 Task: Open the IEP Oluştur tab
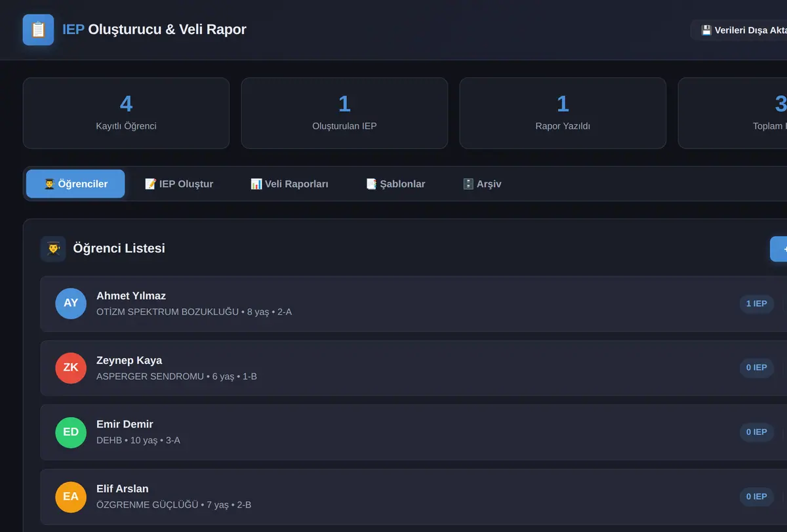179,184
